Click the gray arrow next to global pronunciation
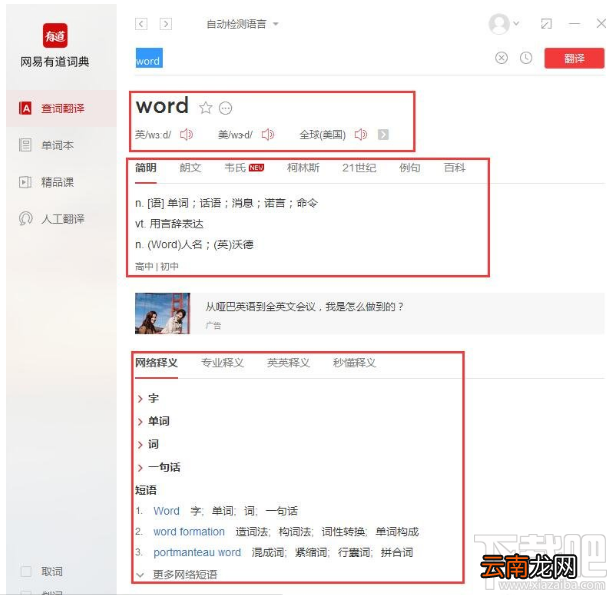 coord(383,135)
